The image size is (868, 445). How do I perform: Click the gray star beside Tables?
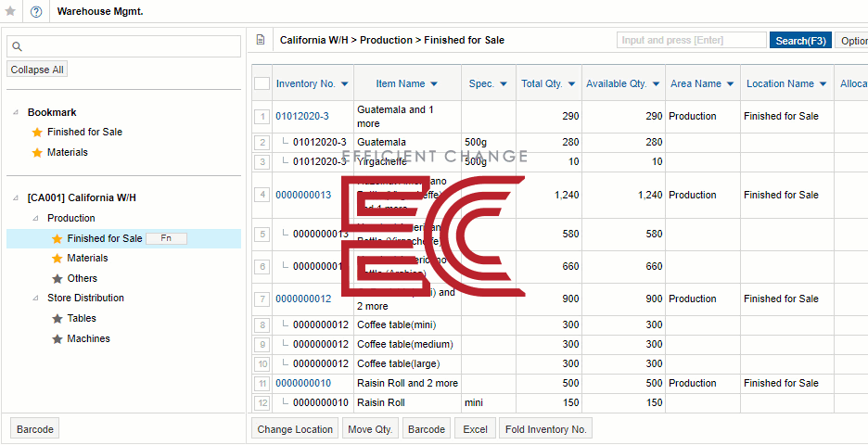point(57,319)
